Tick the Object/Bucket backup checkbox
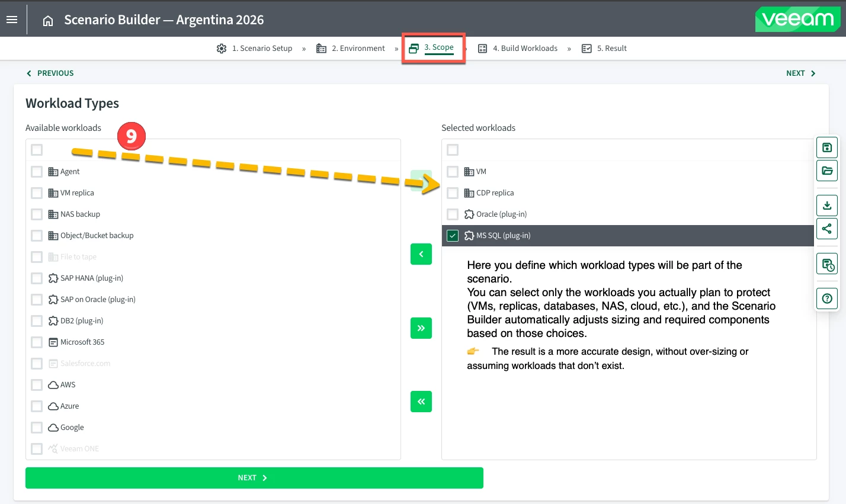Screen dimensions: 846x504 37,236
